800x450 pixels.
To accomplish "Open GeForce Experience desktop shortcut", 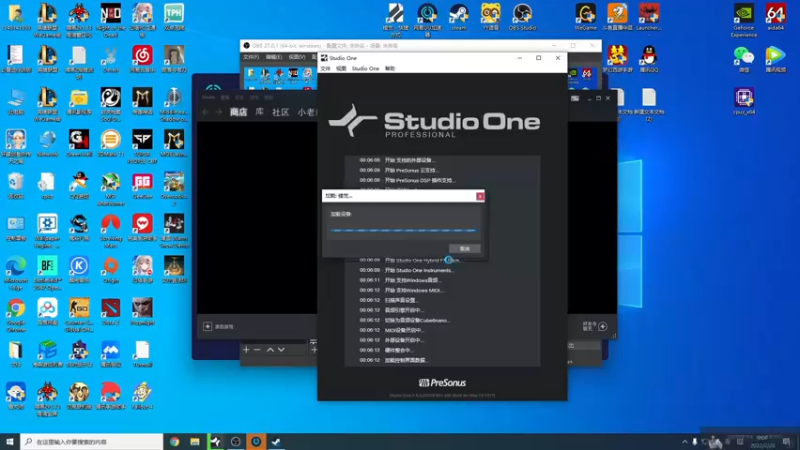I will point(743,20).
